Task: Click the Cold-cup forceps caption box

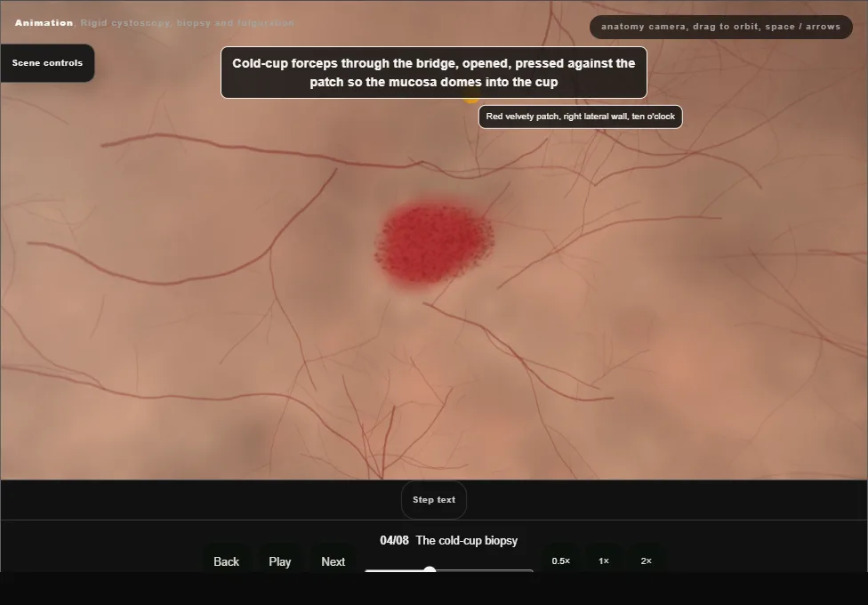Action: coord(434,73)
